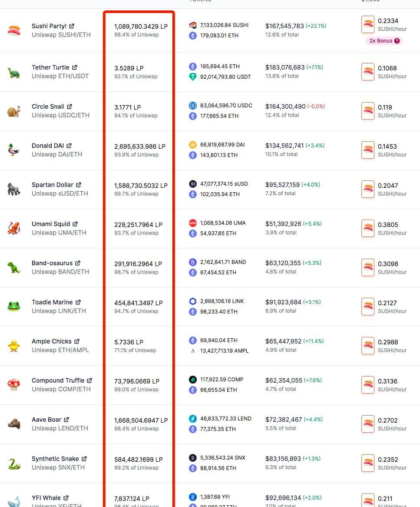This screenshot has width=420, height=507.
Task: Click sushi reward icon in Aave Boar row
Action: [x=368, y=424]
